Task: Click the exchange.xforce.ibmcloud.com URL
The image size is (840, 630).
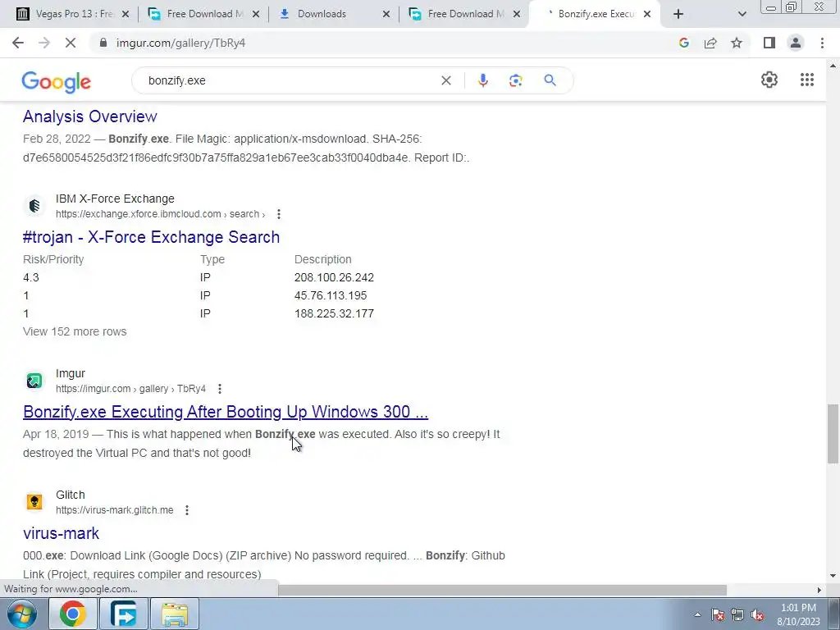Action: 160,214
